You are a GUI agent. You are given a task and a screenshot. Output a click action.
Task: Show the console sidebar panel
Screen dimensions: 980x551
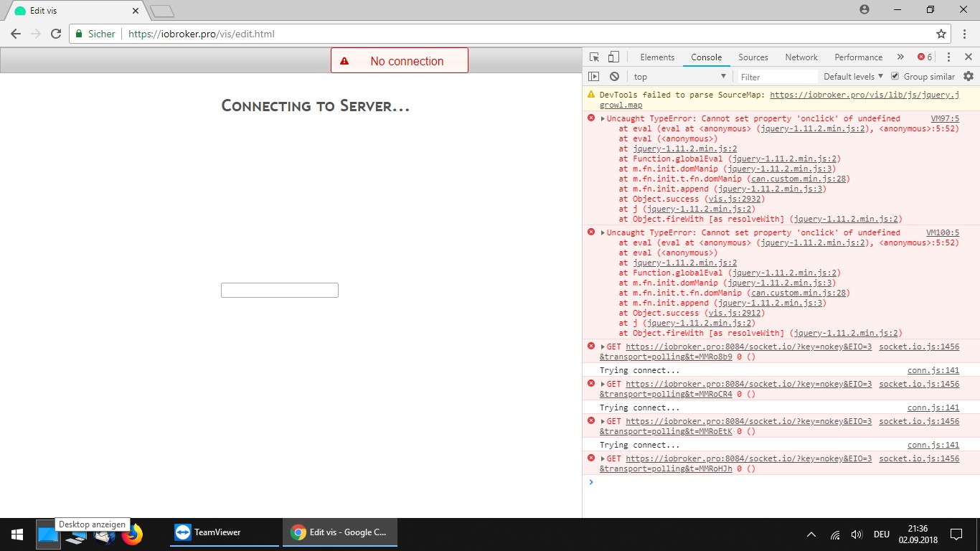593,77
